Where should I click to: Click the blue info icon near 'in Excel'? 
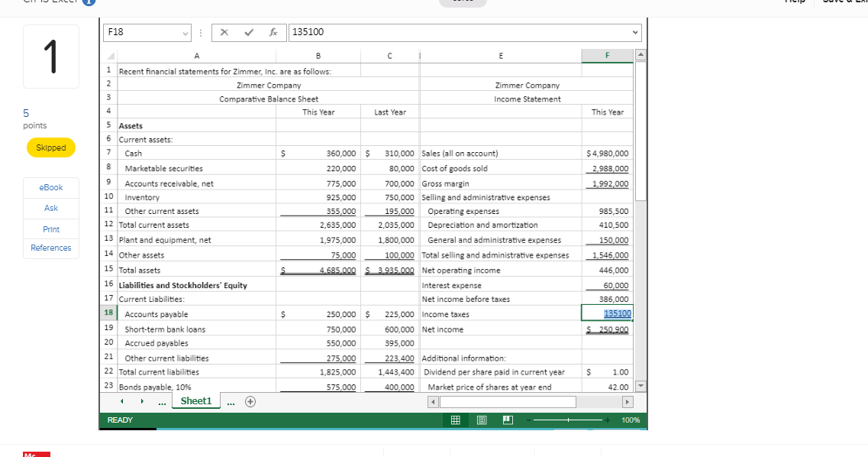click(89, 2)
